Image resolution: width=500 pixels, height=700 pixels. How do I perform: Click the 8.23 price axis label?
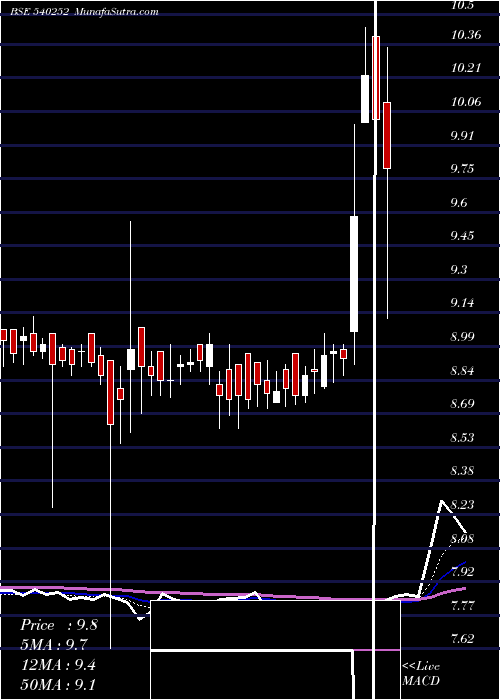[462, 504]
